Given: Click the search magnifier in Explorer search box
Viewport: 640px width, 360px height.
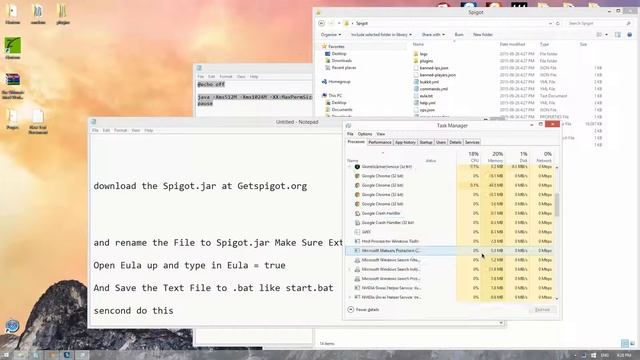Looking at the screenshot, I should pyautogui.click(x=628, y=23).
